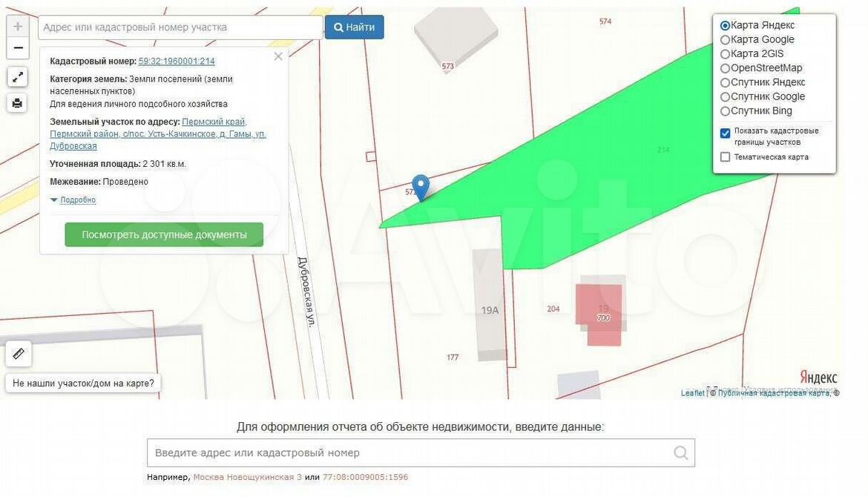Select the Карта Google radio option
Image resolution: width=868 pixels, height=497 pixels.
726,40
